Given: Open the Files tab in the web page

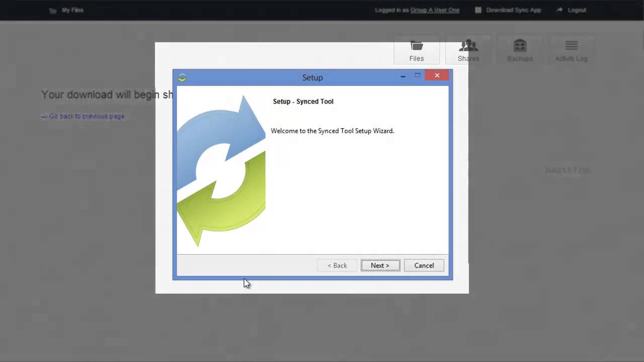Looking at the screenshot, I should pyautogui.click(x=417, y=50).
